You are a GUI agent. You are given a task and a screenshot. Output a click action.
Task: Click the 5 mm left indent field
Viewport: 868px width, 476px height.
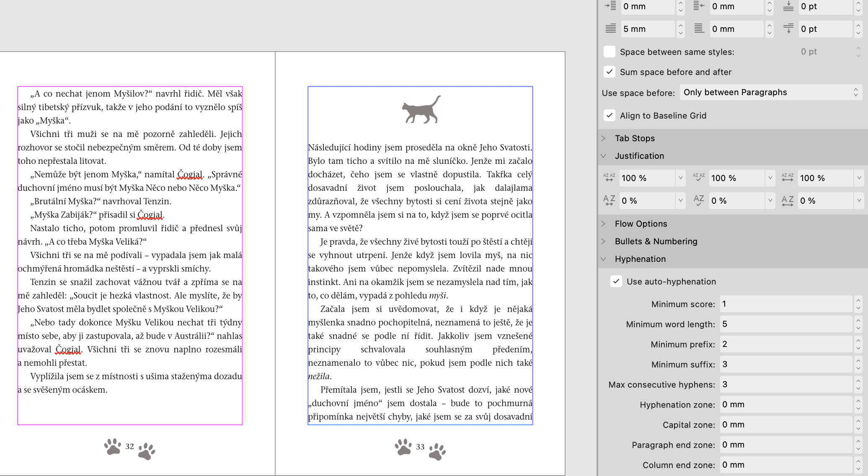click(x=647, y=28)
